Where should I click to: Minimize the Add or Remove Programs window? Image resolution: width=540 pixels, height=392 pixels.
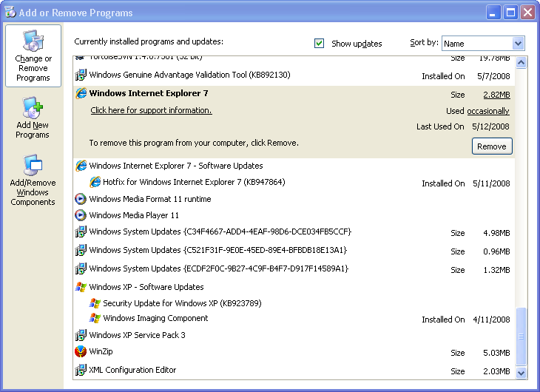[x=493, y=13]
